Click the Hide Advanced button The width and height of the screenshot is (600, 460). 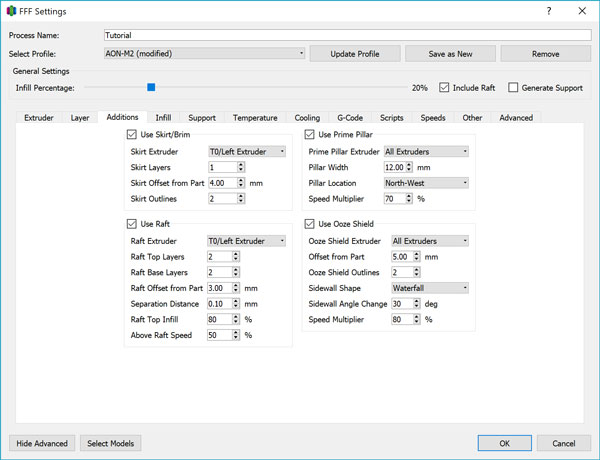click(x=42, y=443)
